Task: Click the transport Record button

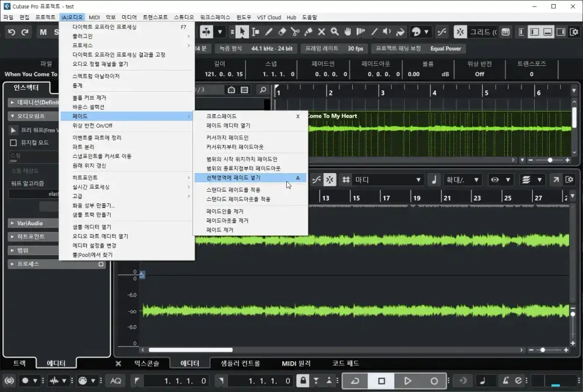Action: click(434, 381)
